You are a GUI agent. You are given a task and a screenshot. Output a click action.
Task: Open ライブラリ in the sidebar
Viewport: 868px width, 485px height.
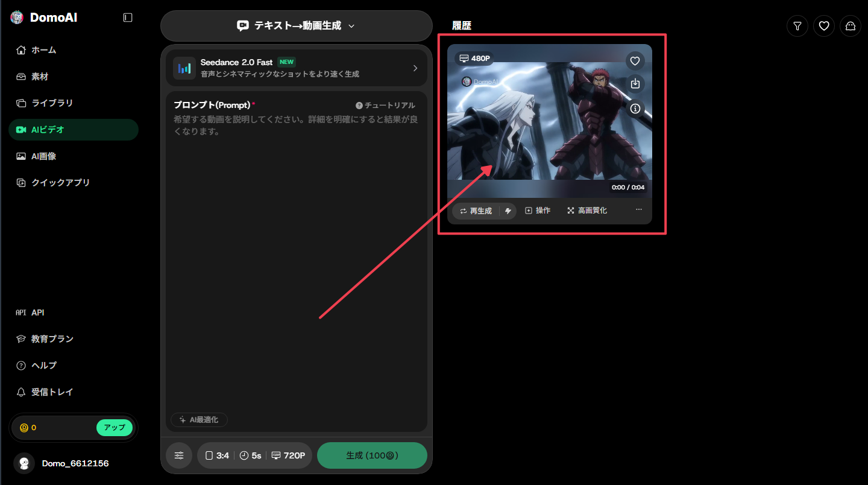(74, 103)
